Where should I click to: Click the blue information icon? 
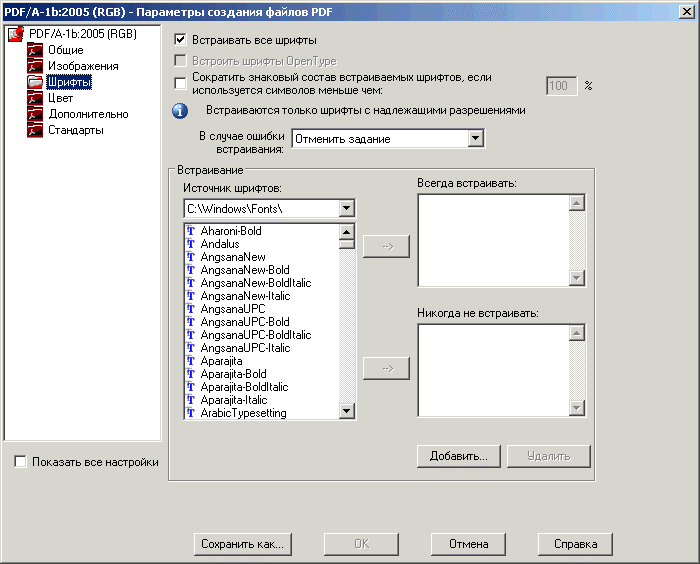point(180,111)
